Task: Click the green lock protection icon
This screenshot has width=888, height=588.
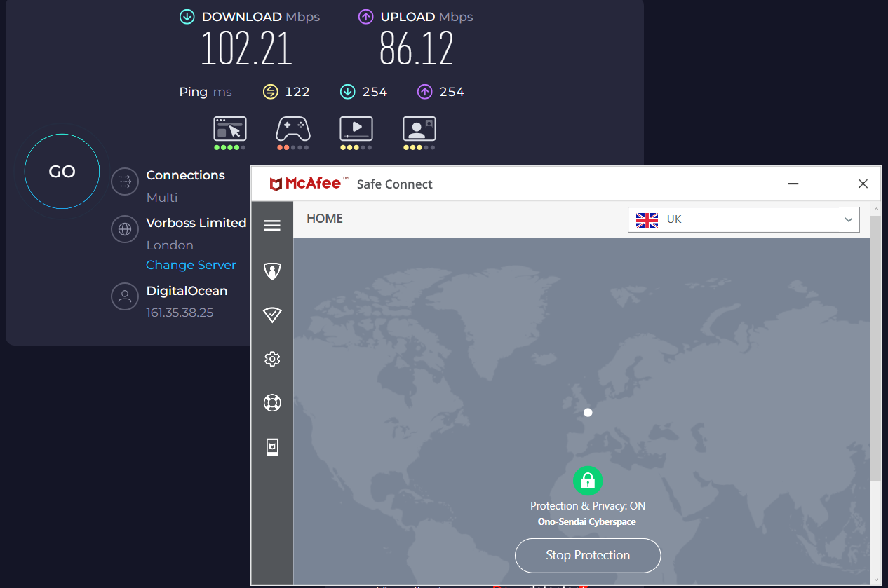Action: (x=588, y=481)
